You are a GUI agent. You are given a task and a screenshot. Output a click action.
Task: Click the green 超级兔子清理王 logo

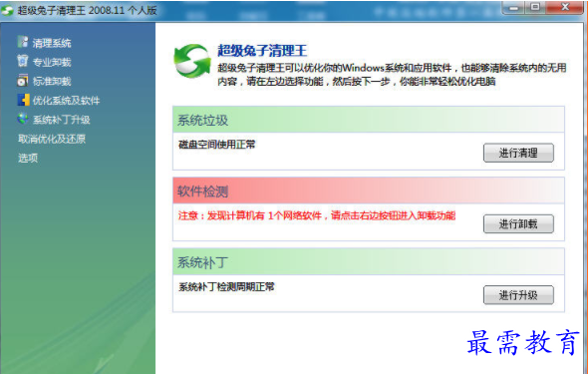192,61
